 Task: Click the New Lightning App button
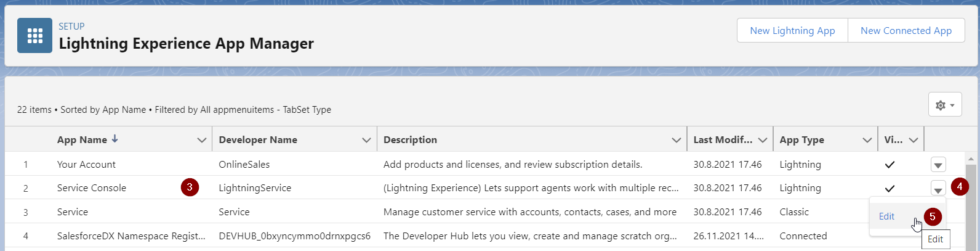(792, 30)
